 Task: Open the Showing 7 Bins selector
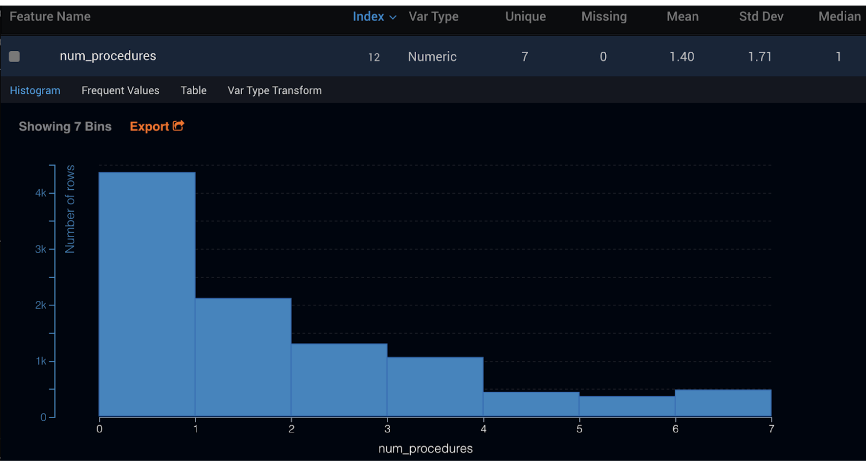click(65, 127)
